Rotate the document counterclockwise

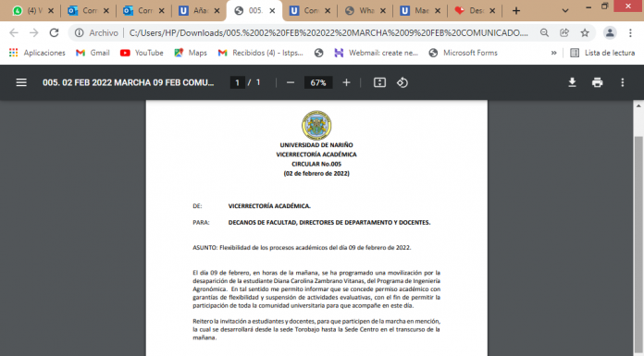coord(402,82)
